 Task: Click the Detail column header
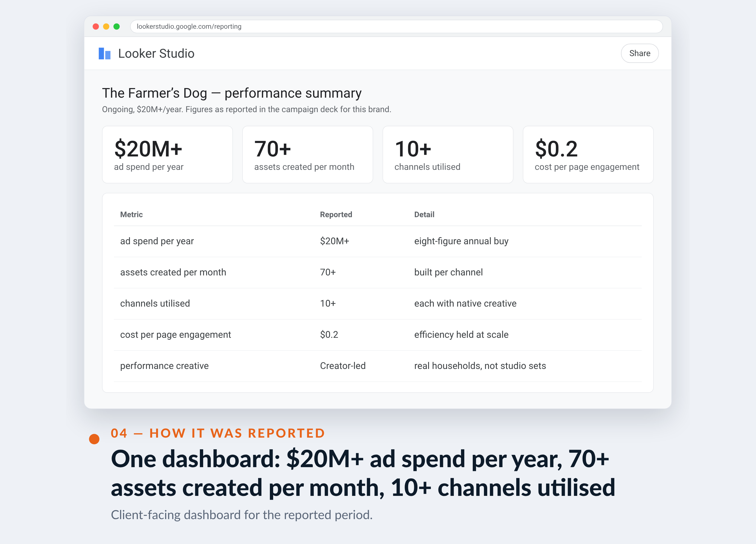click(x=424, y=214)
